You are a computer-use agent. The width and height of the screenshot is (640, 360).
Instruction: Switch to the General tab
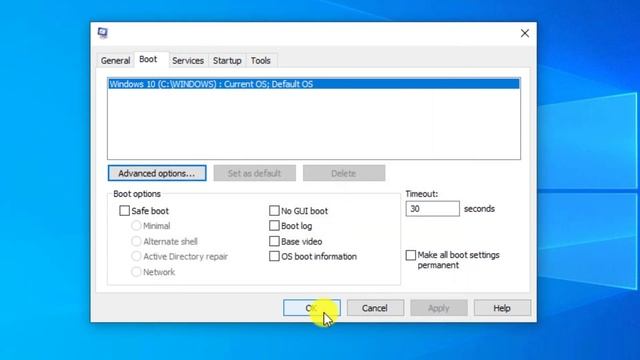tap(116, 60)
